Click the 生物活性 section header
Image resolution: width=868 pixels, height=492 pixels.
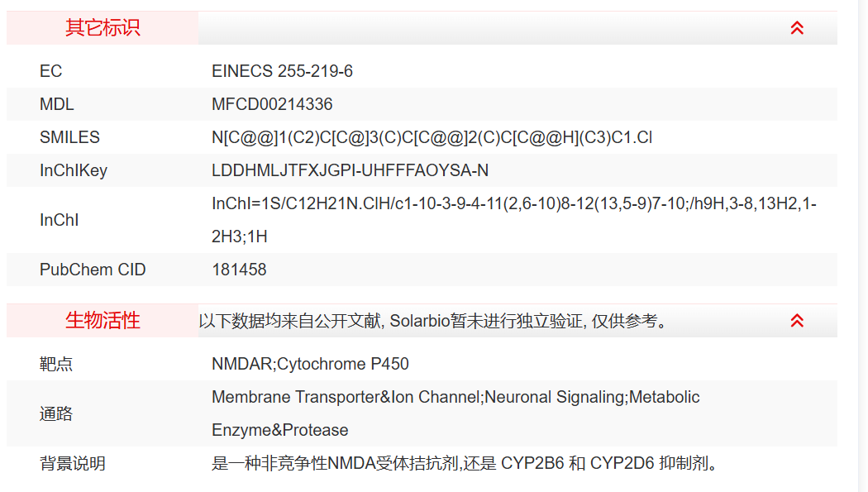click(x=103, y=321)
